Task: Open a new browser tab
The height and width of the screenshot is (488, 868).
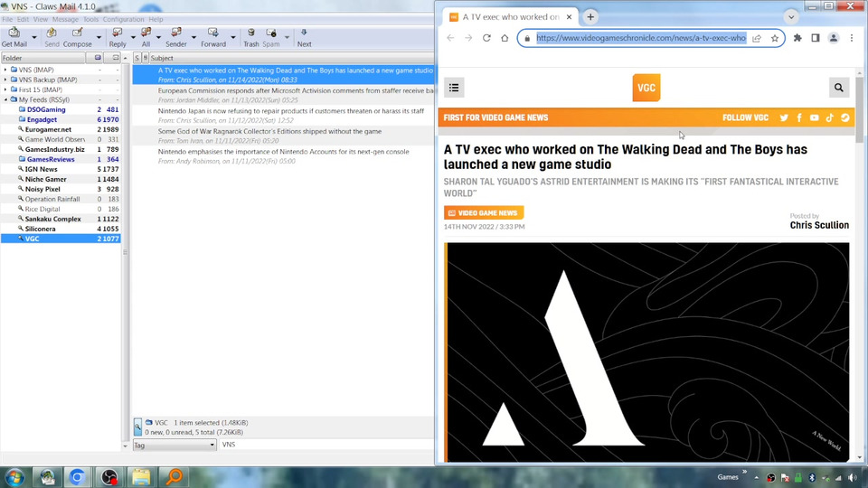Action: [x=590, y=17]
